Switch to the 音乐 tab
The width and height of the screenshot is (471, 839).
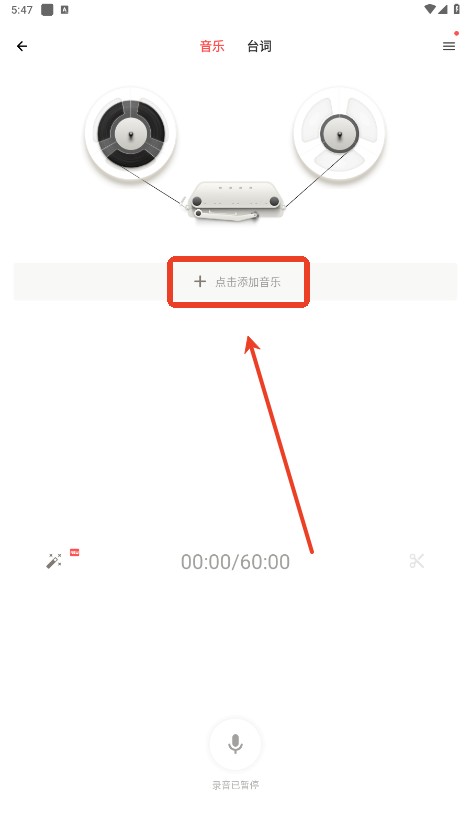(212, 47)
